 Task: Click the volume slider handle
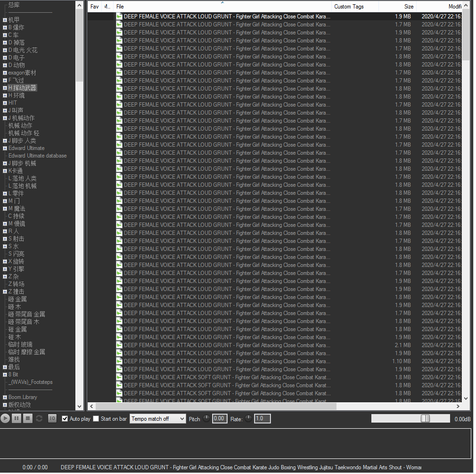point(425,418)
